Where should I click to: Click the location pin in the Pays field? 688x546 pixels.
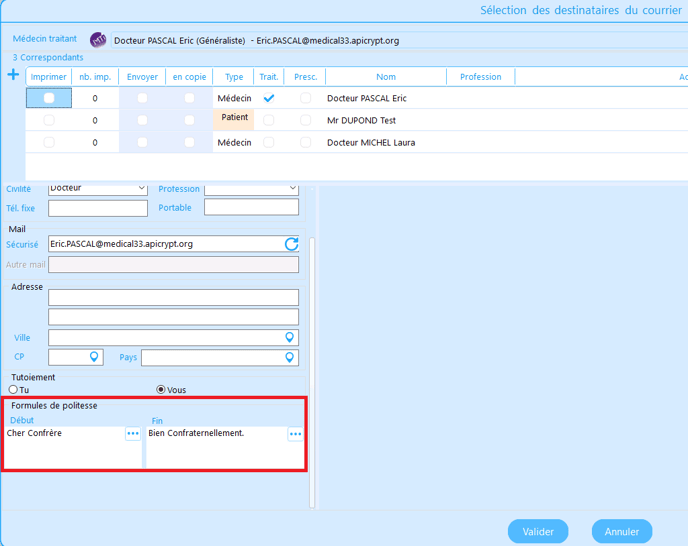click(290, 357)
